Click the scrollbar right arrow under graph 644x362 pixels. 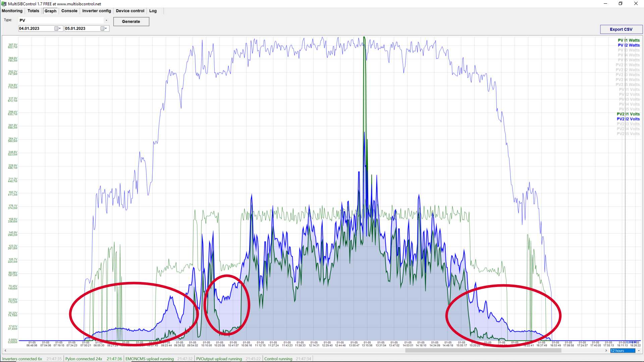[606, 351]
